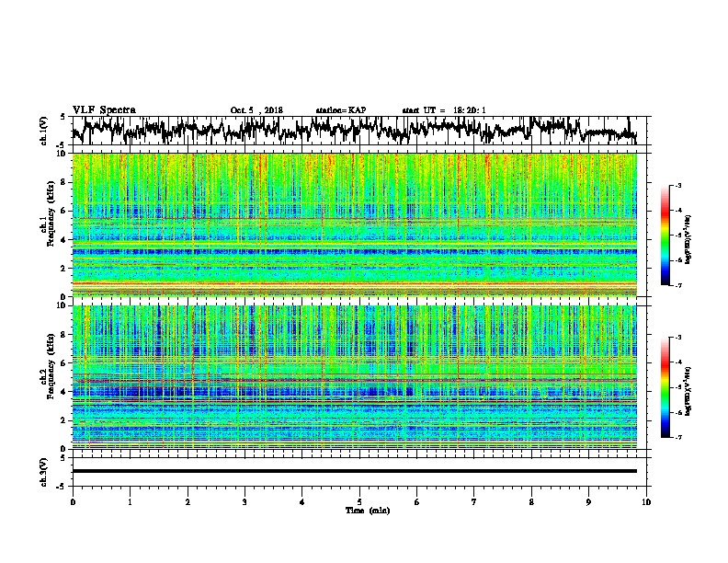Click the "2" kHz tick on ch.2 axis
Viewport: 728px width, 563px height.
[x=64, y=420]
